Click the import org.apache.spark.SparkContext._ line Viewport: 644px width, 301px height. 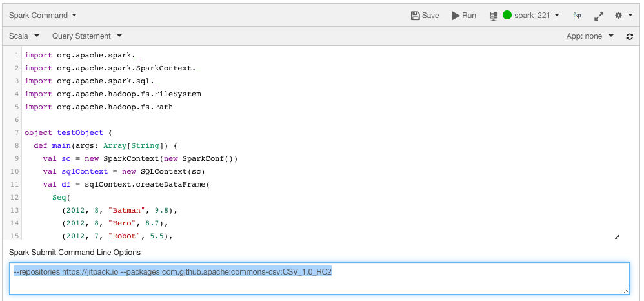click(x=113, y=68)
